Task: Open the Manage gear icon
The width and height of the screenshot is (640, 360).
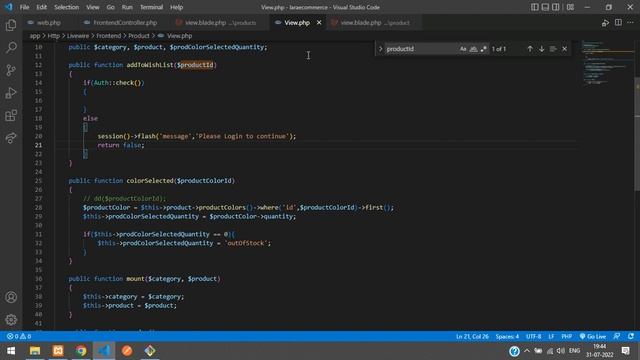Action: pyautogui.click(x=11, y=320)
